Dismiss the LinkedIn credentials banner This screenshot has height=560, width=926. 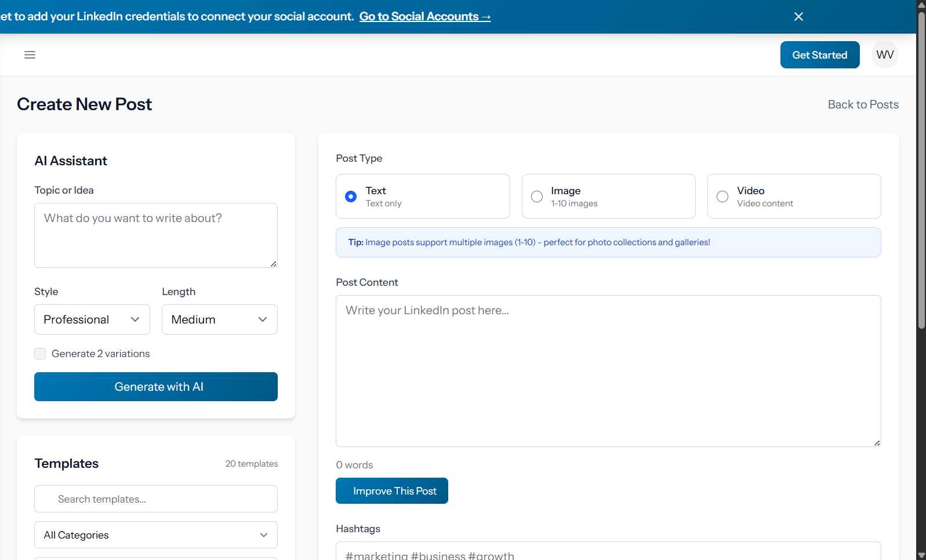click(x=798, y=17)
